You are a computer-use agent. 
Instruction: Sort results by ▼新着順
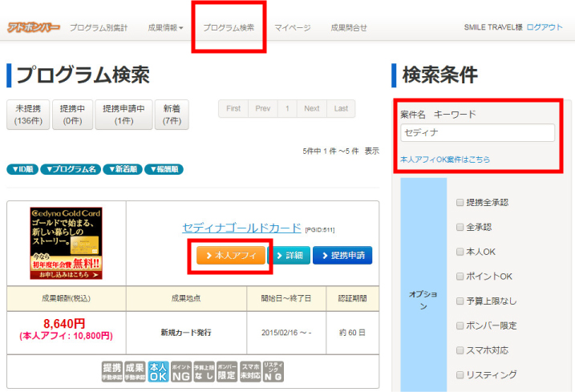[x=123, y=169]
